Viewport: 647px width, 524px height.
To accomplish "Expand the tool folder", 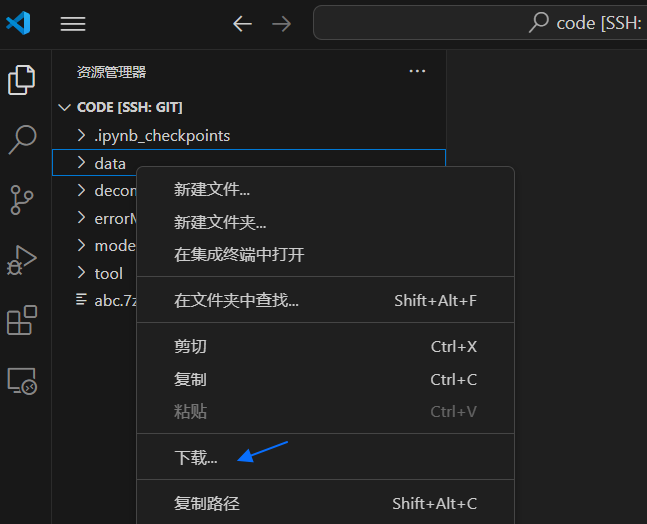I will coord(108,273).
